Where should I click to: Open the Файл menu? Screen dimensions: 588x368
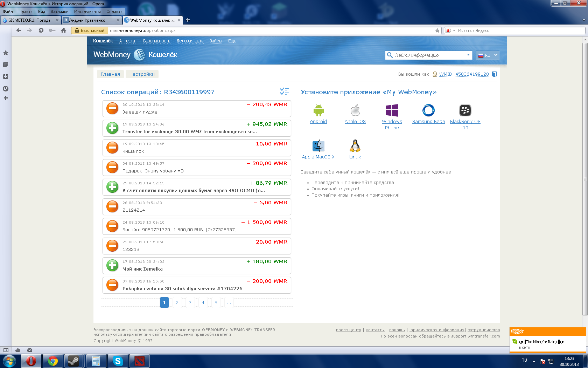point(8,12)
